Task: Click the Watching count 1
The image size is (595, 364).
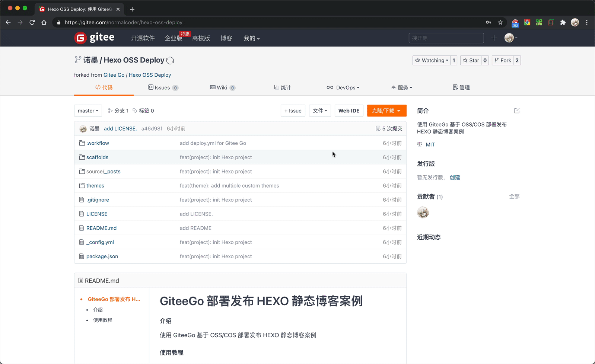Action: 454,60
